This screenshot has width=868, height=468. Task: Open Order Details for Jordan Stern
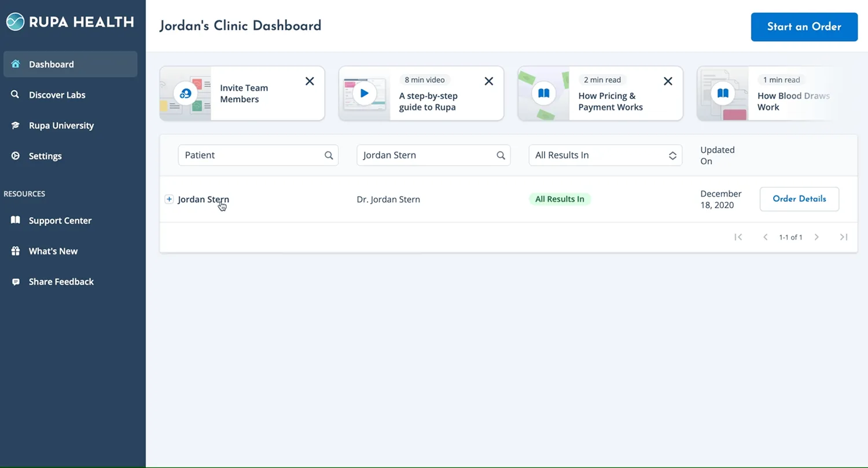tap(799, 199)
